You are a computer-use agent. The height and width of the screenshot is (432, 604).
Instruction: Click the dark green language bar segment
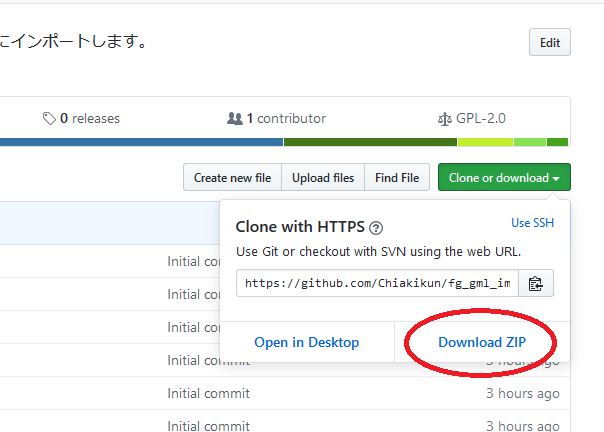[x=370, y=142]
